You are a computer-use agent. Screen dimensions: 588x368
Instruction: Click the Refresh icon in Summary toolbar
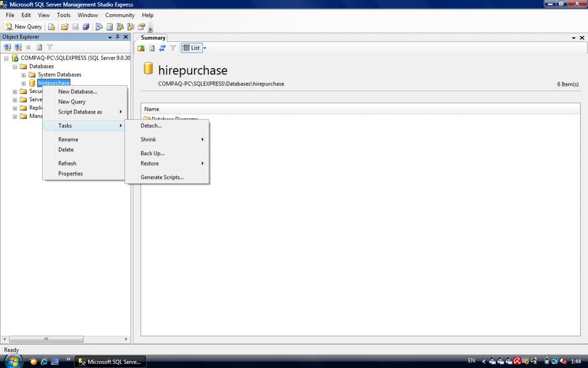coord(152,48)
